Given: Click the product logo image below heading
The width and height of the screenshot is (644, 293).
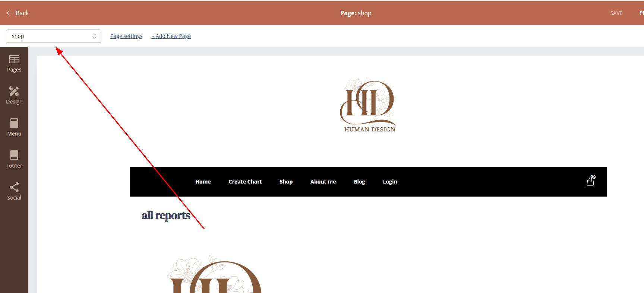Looking at the screenshot, I should (215, 276).
